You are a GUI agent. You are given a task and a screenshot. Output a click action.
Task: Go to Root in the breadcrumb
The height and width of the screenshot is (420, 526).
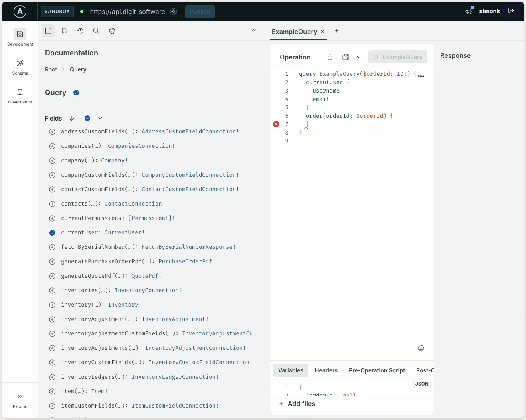click(51, 69)
